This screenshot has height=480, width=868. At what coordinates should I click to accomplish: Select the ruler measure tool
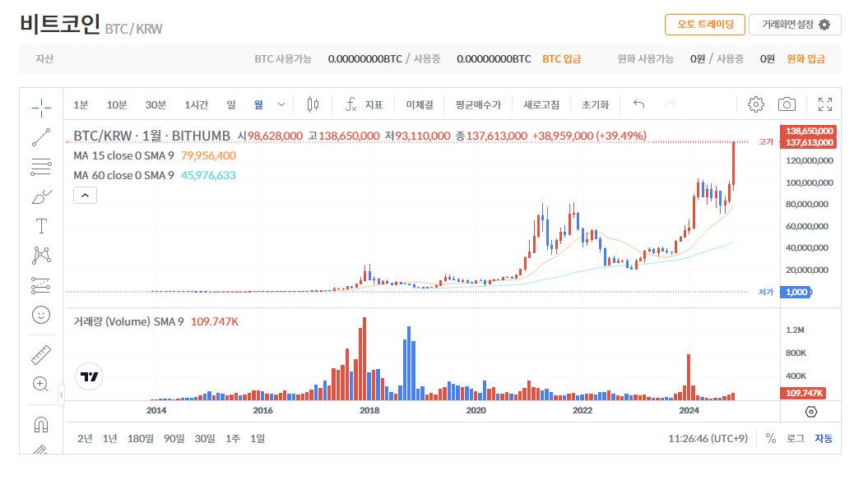click(x=41, y=354)
